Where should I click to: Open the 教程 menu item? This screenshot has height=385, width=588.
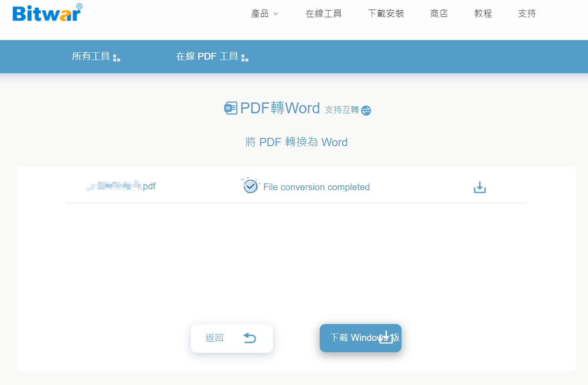pyautogui.click(x=483, y=14)
